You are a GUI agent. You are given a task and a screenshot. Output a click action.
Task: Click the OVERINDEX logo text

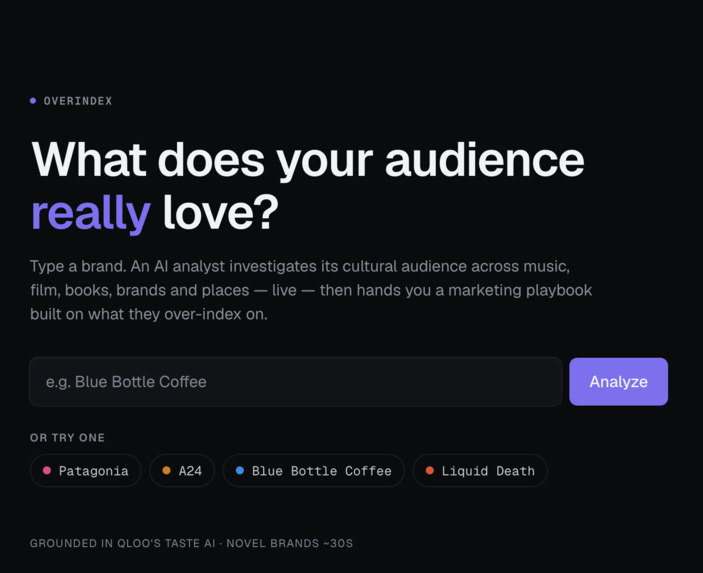click(x=78, y=101)
